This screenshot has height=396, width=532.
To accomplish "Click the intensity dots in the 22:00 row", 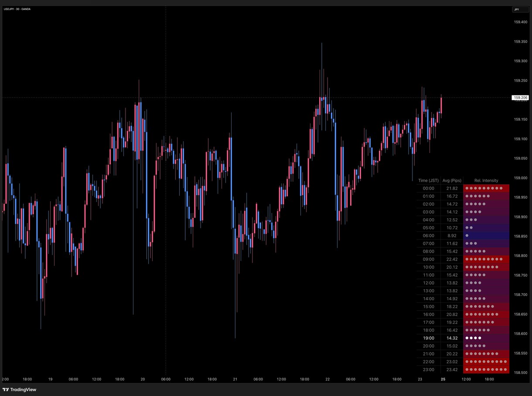I will pyautogui.click(x=486, y=362).
